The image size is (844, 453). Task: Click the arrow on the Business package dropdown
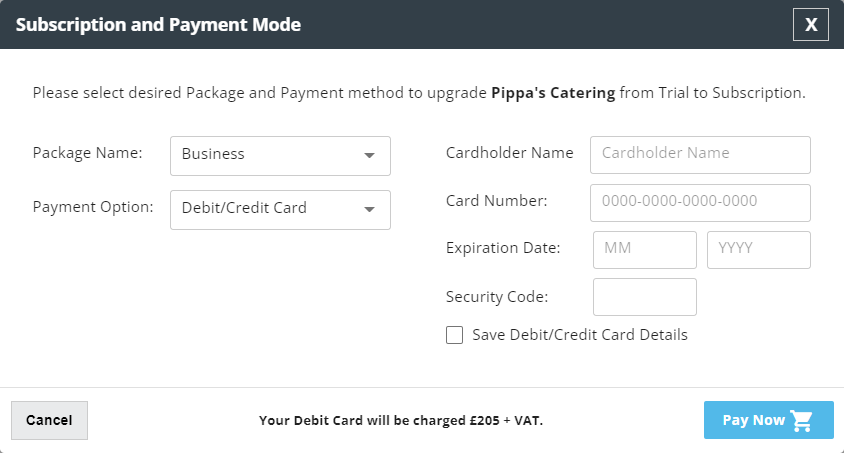point(369,155)
